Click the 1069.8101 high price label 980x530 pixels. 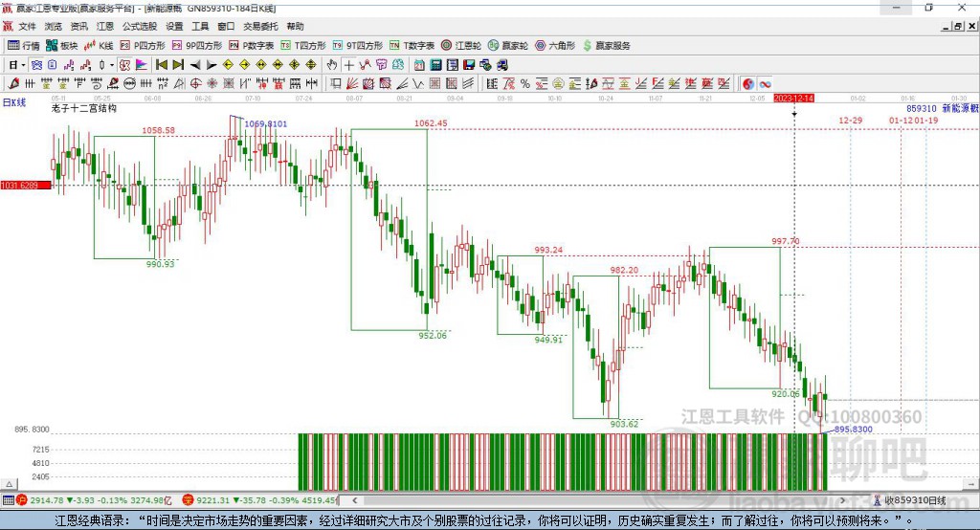(266, 123)
